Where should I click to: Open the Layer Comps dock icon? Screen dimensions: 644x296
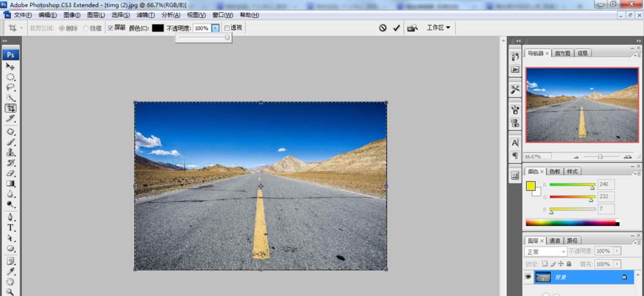click(x=515, y=176)
